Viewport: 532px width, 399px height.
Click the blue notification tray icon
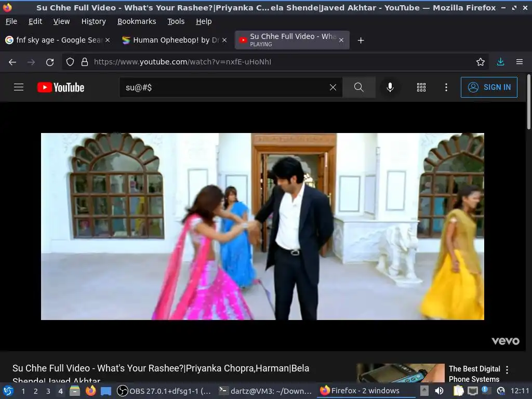coord(485,390)
